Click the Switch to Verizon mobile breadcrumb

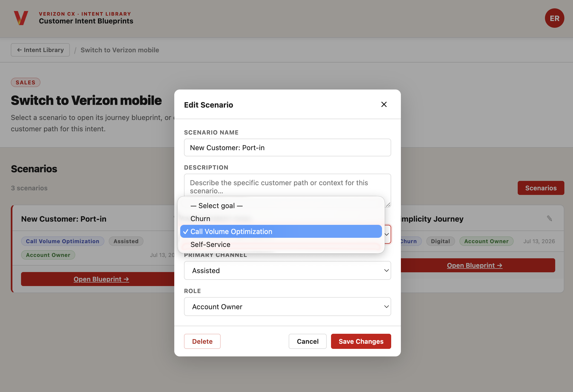(x=120, y=50)
